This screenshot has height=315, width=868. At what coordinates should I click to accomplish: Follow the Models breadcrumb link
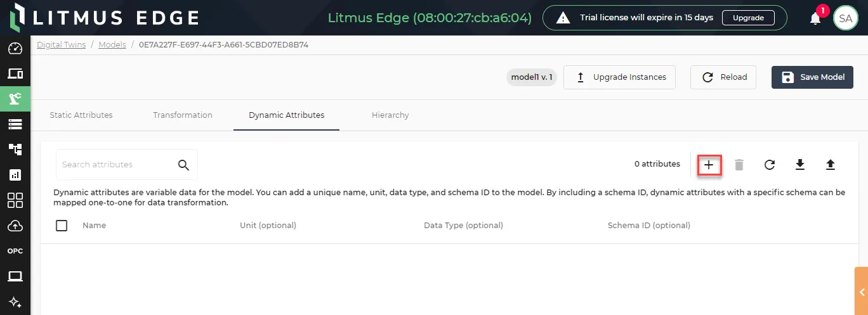click(x=112, y=45)
